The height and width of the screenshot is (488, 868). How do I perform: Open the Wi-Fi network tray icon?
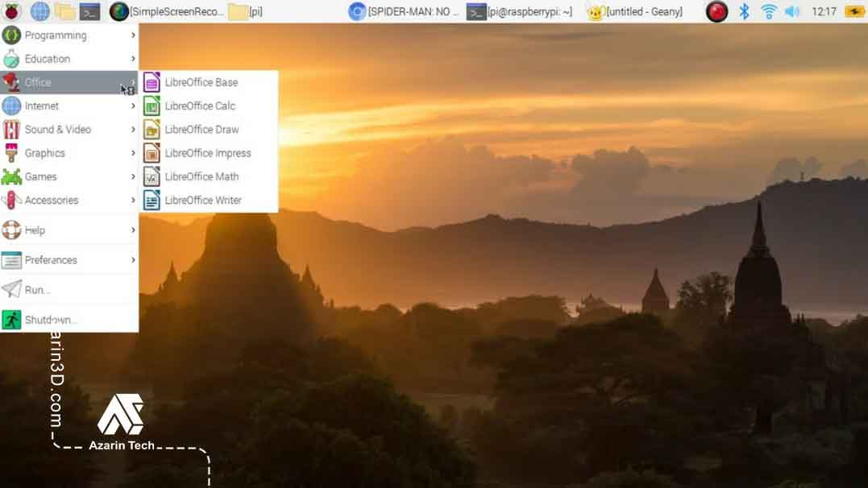(x=769, y=11)
